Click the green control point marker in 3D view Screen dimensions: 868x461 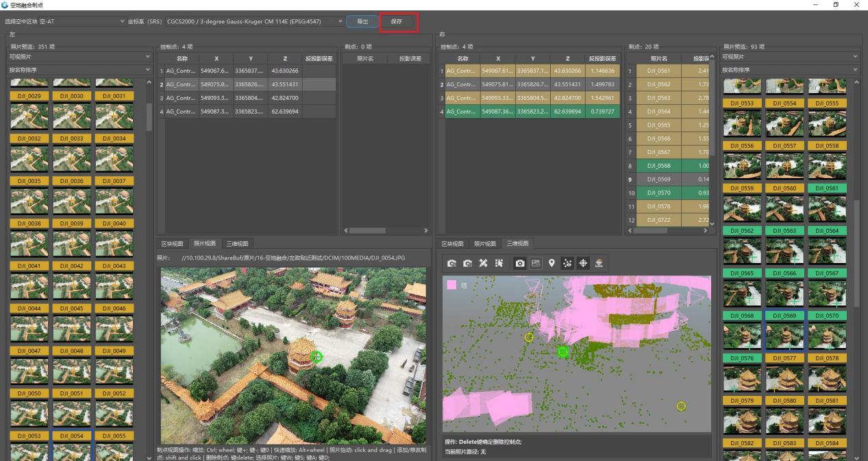563,351
